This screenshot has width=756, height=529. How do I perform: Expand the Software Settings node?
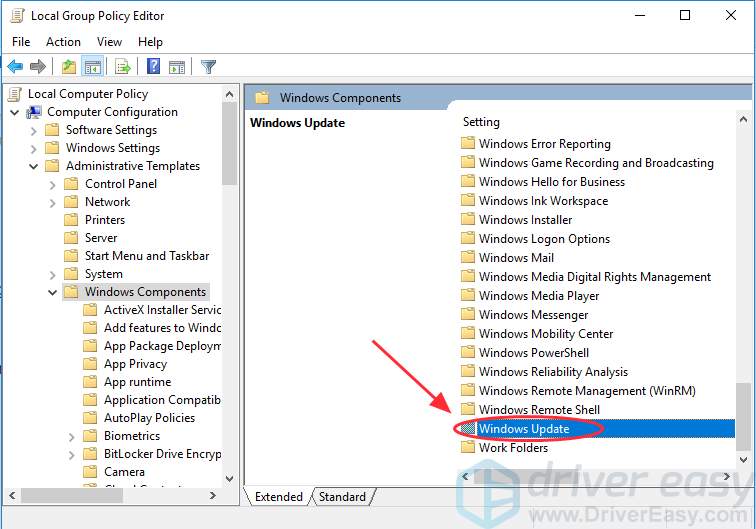(33, 130)
